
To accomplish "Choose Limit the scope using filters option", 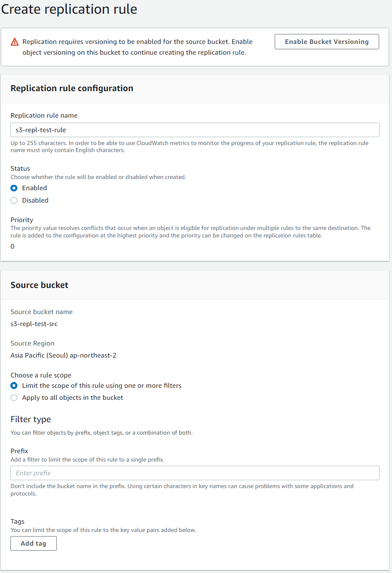I will pyautogui.click(x=14, y=386).
